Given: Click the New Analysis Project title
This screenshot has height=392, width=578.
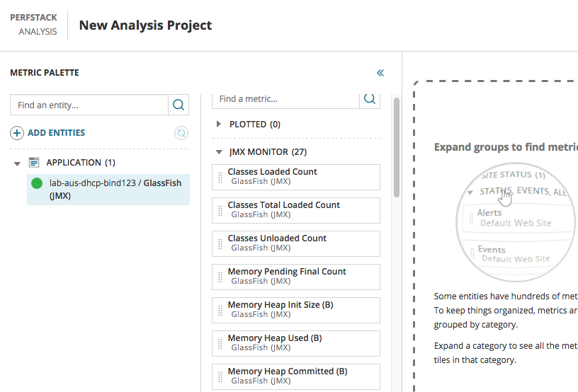Looking at the screenshot, I should tap(146, 25).
